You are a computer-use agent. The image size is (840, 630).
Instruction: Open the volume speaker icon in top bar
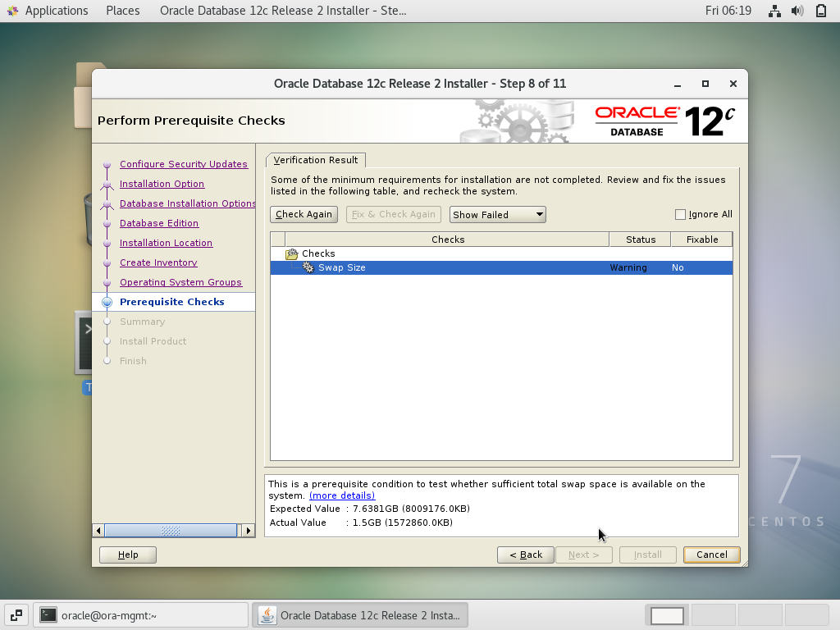click(x=797, y=11)
